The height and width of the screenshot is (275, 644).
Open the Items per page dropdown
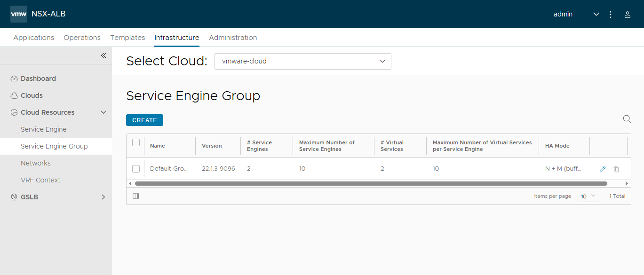click(588, 196)
